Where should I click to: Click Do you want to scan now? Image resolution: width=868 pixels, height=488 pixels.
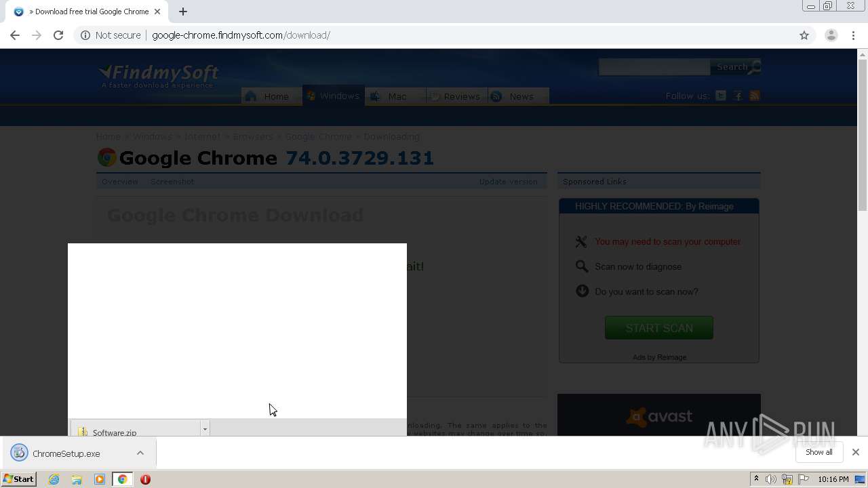point(646,291)
